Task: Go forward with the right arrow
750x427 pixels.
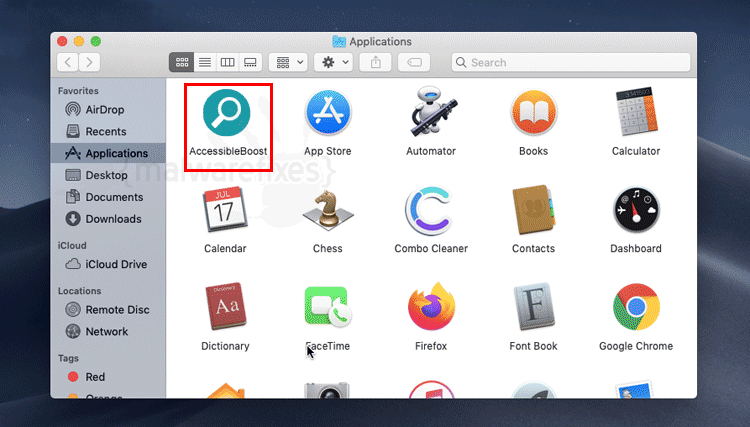Action: (89, 62)
